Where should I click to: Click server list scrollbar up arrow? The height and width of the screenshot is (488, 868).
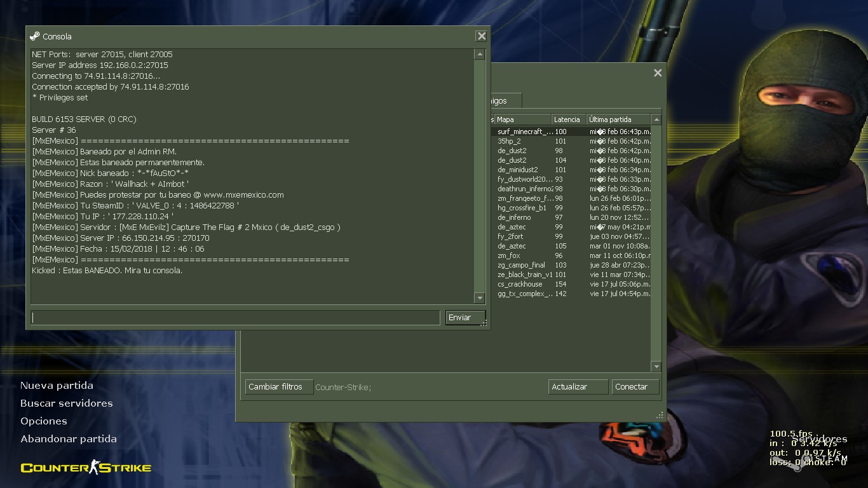[656, 119]
